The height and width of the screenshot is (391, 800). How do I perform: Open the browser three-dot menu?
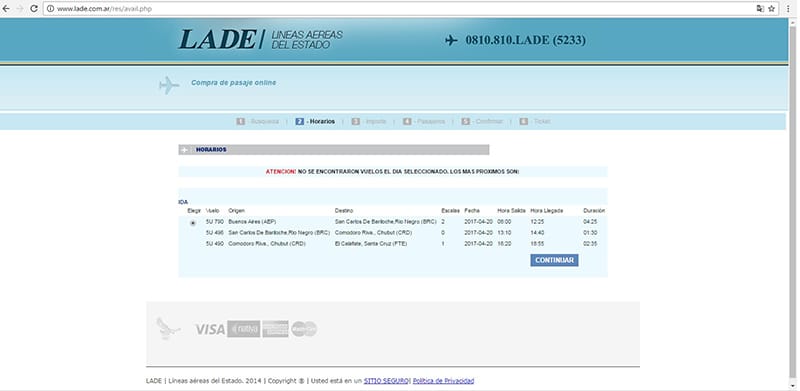tap(788, 9)
